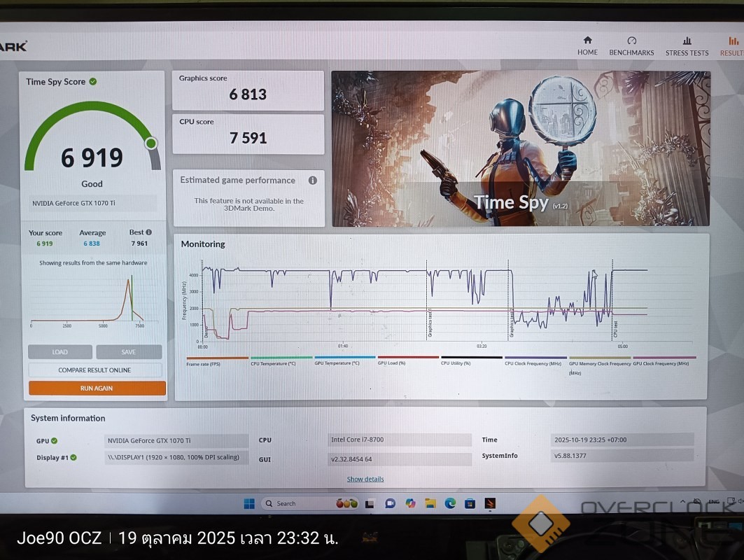Toggle the GPU Load (%) legend series
The height and width of the screenshot is (560, 744).
click(x=408, y=360)
